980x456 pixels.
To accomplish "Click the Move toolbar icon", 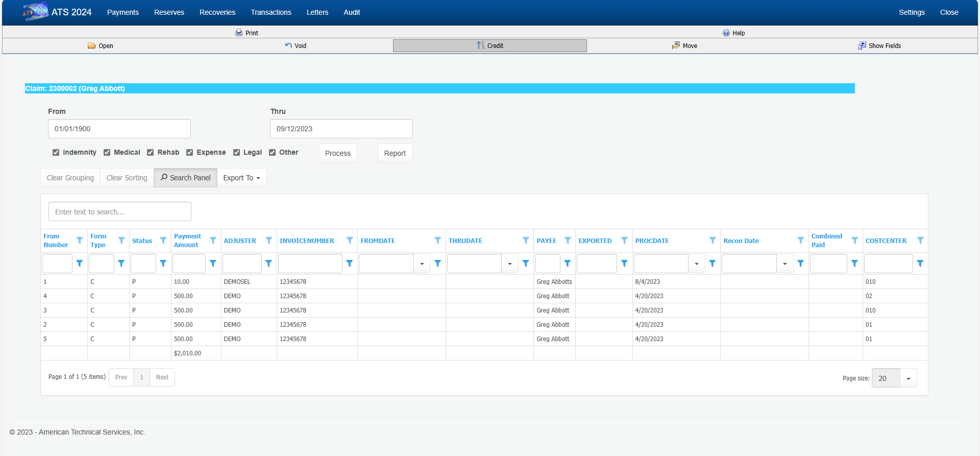I will (x=676, y=45).
